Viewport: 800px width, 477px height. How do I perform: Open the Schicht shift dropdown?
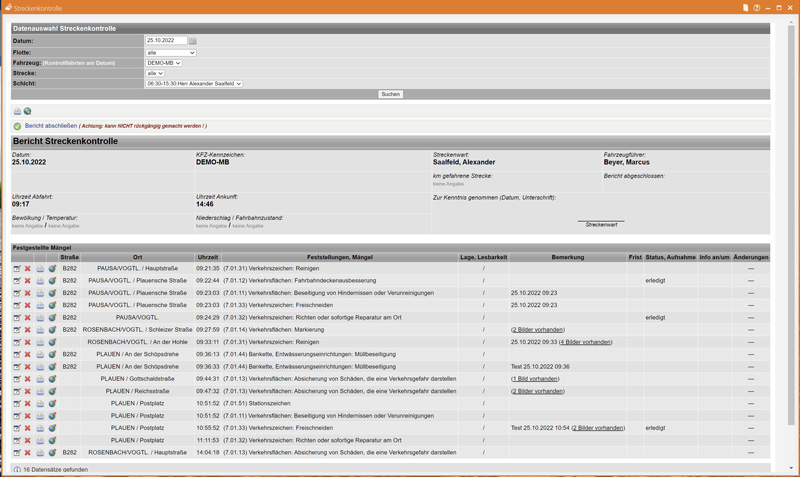pyautogui.click(x=194, y=83)
